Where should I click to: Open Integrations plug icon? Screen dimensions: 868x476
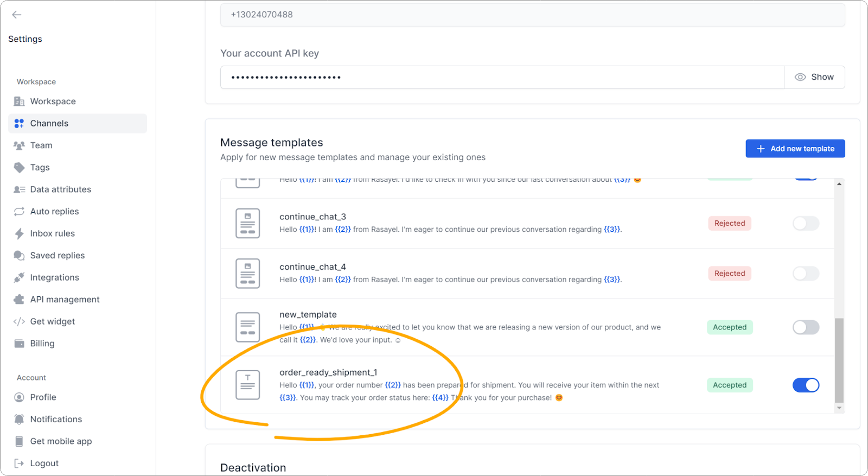point(20,277)
